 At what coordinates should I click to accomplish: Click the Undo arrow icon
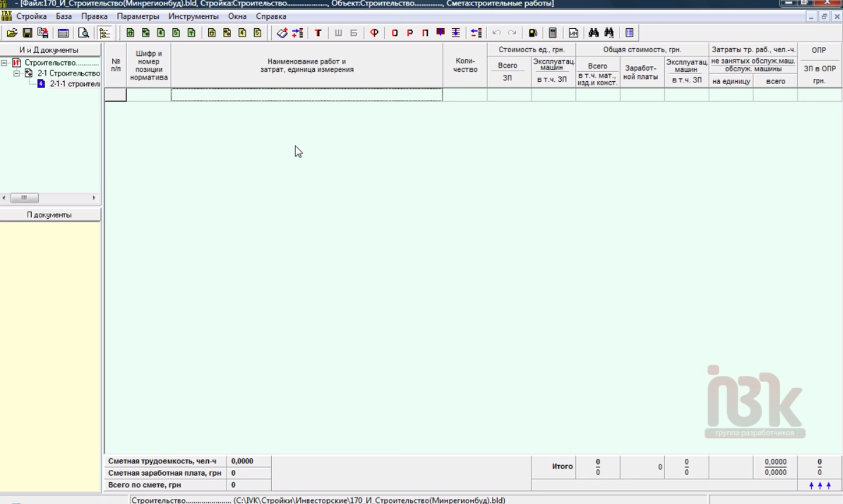tap(497, 33)
